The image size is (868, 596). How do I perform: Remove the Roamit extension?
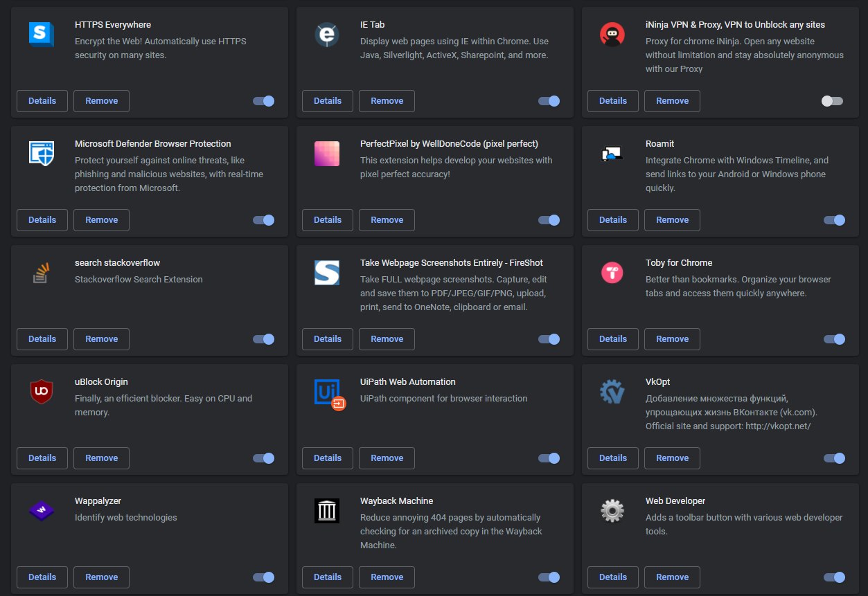pos(672,220)
